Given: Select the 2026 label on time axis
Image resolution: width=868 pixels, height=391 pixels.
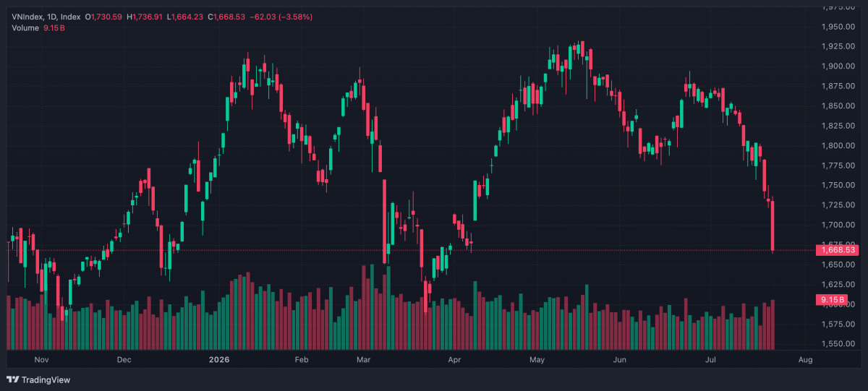Looking at the screenshot, I should [x=218, y=359].
